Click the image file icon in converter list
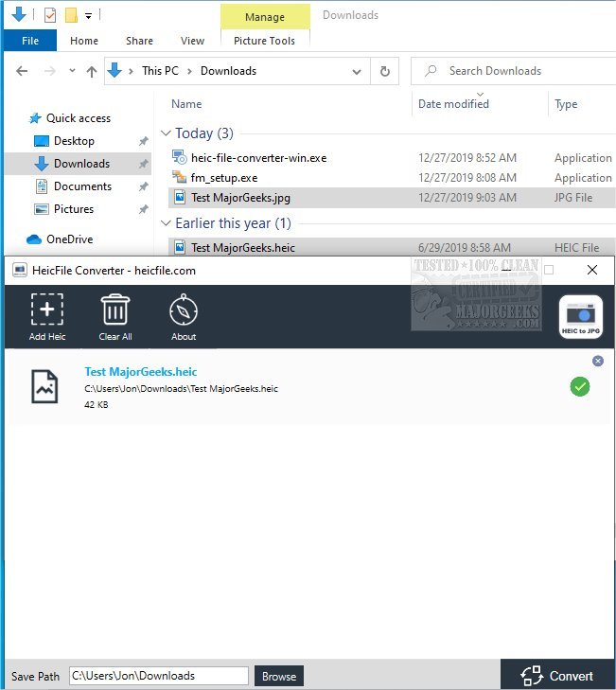 [44, 387]
